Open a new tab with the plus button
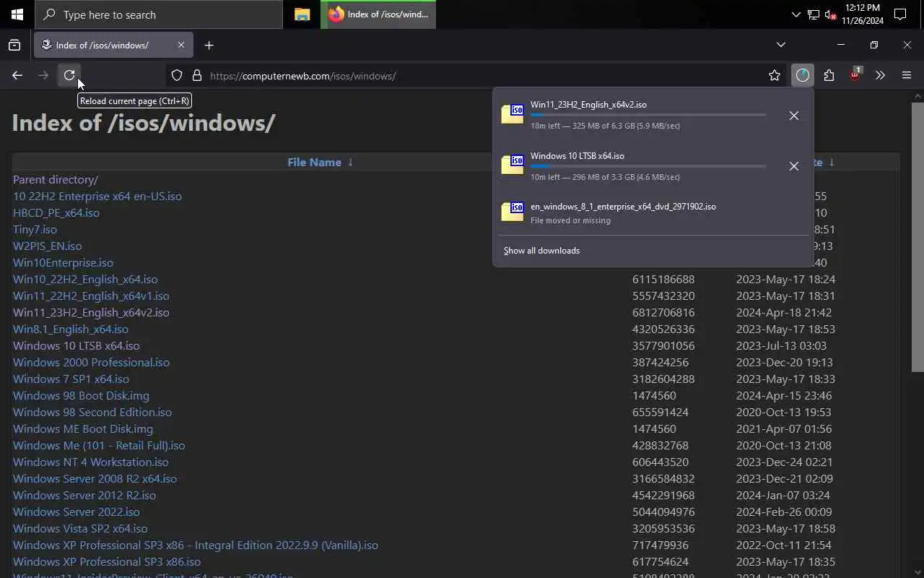 [209, 45]
